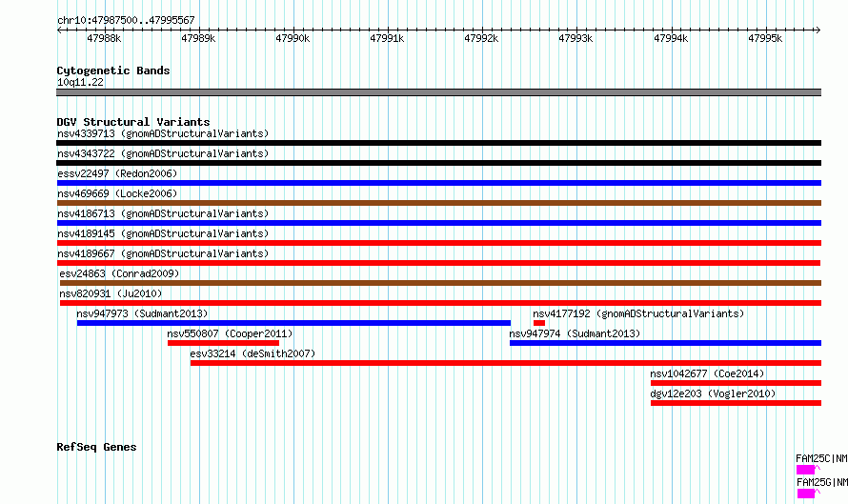Select the red bar under nsv4189667
This screenshot has width=848, height=504.
438,263
